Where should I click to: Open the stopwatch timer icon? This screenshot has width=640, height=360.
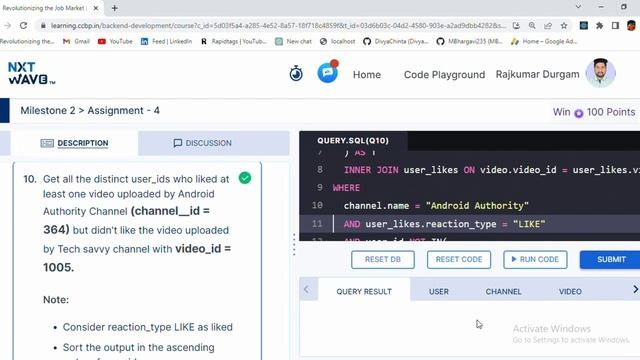[296, 74]
